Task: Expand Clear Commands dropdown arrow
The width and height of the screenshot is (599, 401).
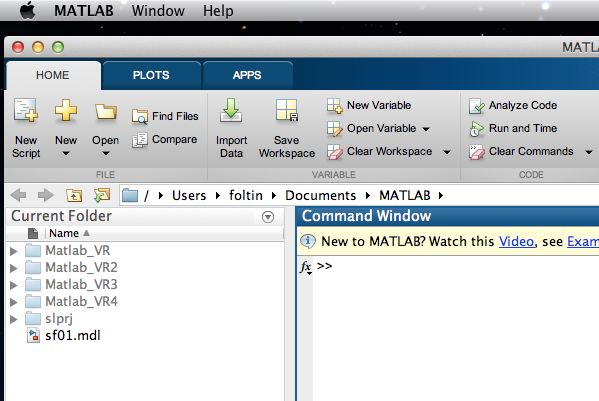Action: pyautogui.click(x=589, y=152)
